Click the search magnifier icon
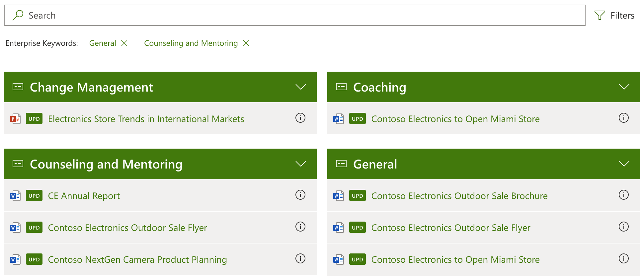644x276 pixels. tap(18, 15)
